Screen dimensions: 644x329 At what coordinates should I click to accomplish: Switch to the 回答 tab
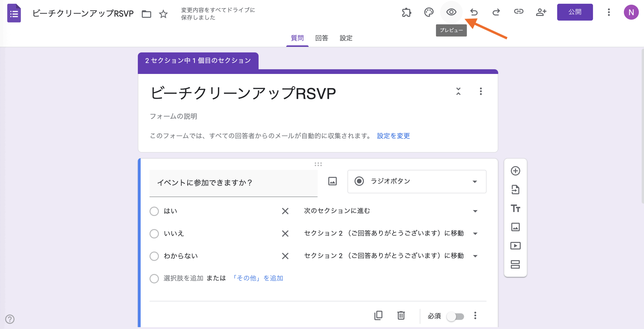tap(322, 38)
